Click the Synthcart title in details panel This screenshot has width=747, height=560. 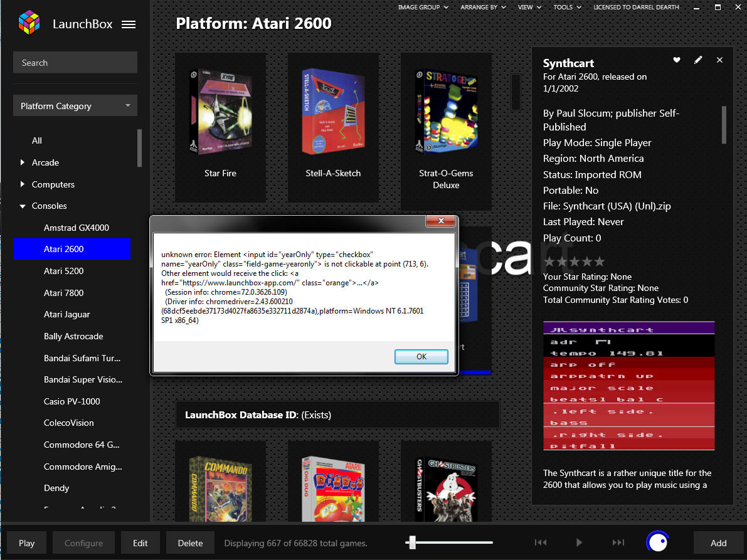(x=568, y=63)
